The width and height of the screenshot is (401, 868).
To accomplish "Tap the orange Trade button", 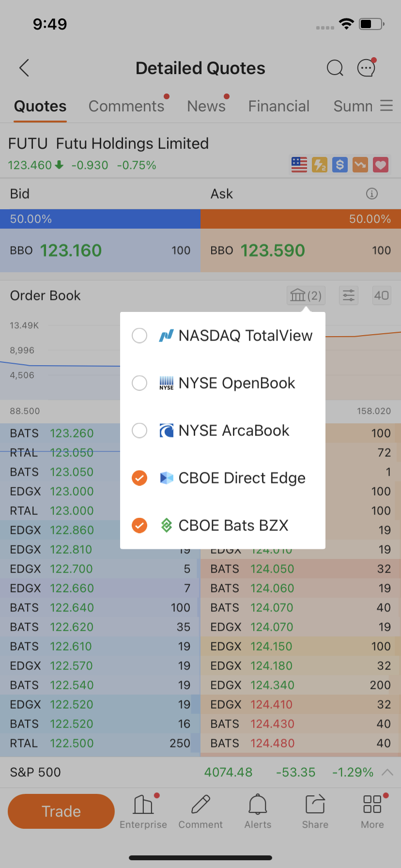I will click(x=61, y=811).
